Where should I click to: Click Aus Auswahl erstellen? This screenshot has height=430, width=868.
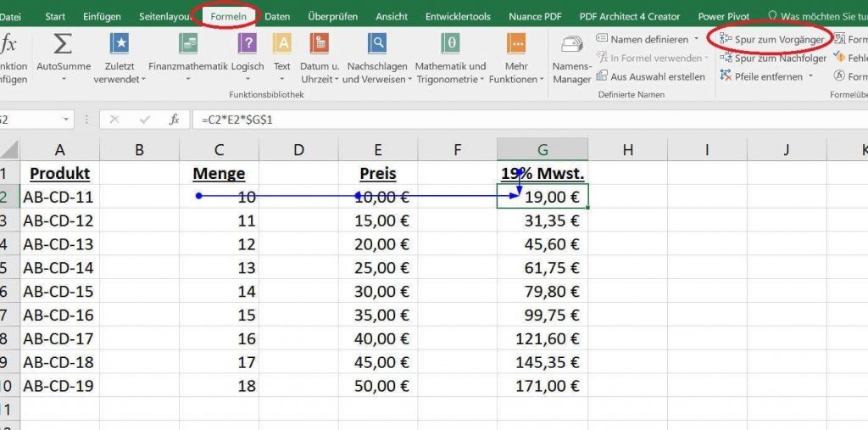651,76
